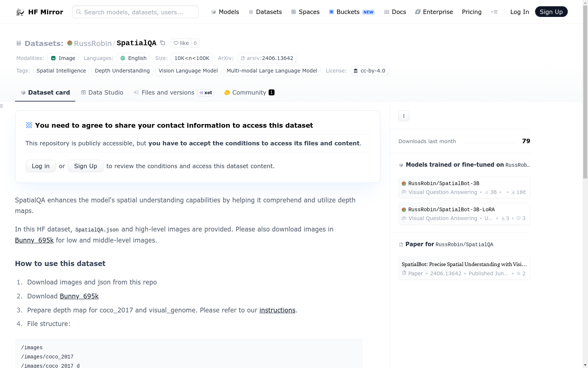This screenshot has width=588, height=368.
Task: Select the Image modality tag
Action: 63,58
